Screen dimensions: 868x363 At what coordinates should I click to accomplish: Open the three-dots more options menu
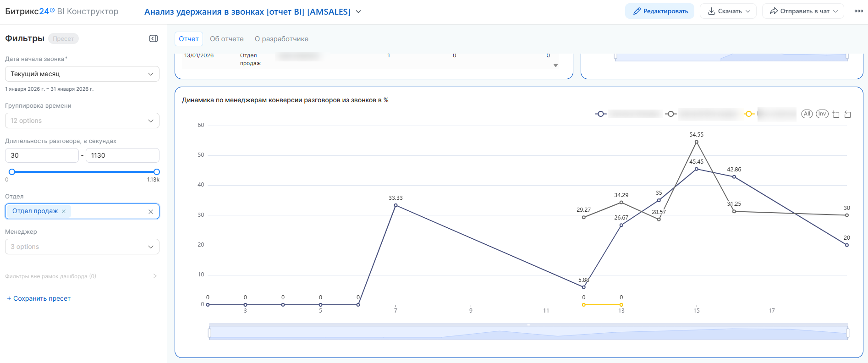coord(858,11)
